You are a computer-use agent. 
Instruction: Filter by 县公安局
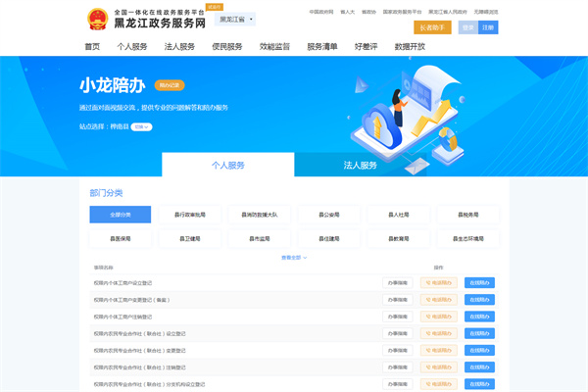tap(329, 215)
